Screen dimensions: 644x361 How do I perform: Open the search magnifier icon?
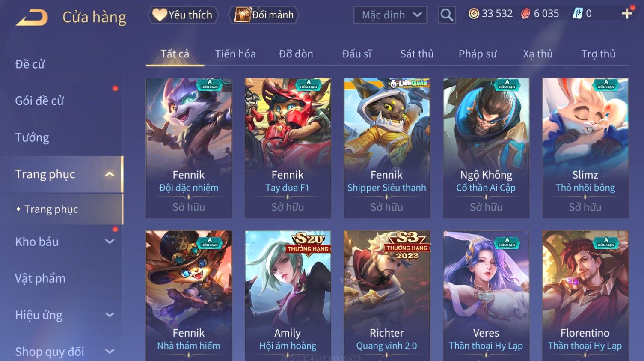pyautogui.click(x=447, y=15)
